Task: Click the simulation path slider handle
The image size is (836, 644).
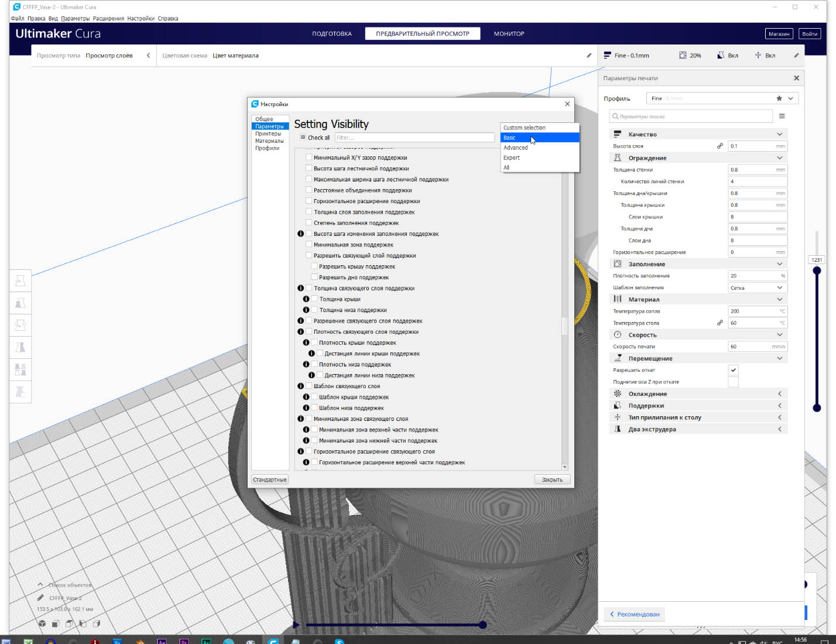Action: click(x=483, y=625)
